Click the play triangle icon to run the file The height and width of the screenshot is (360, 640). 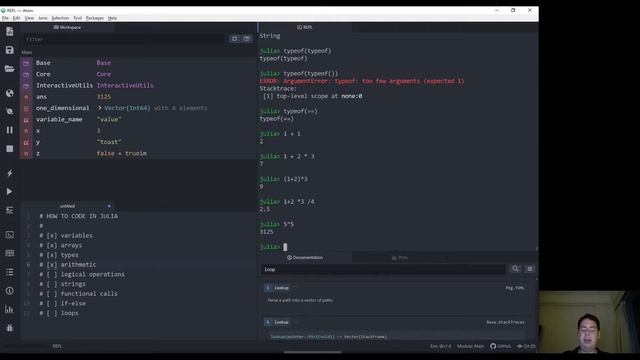coord(9,191)
